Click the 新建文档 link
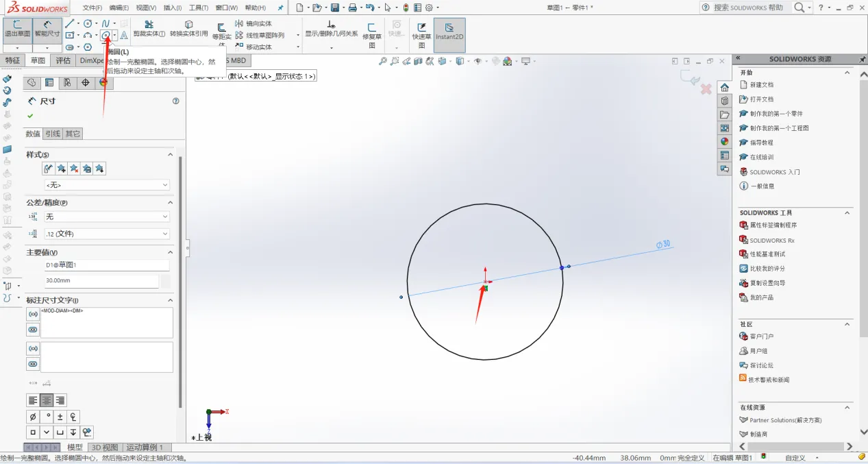The image size is (868, 464). (x=761, y=85)
